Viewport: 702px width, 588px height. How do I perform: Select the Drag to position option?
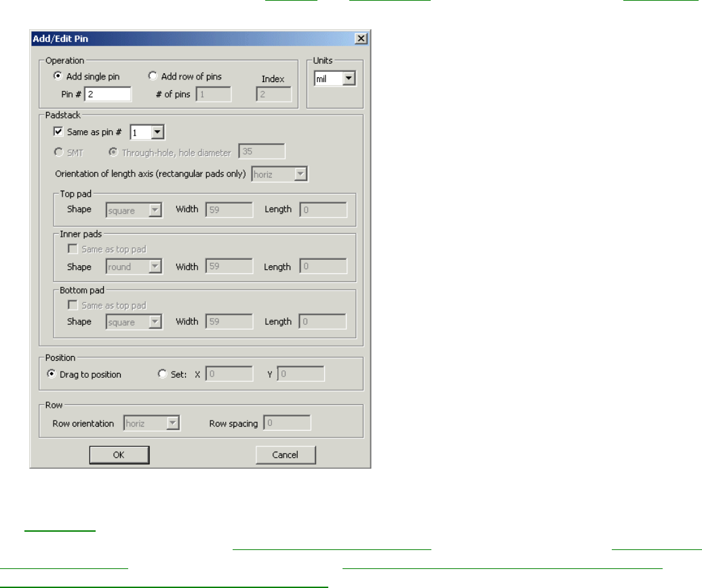[x=52, y=374]
